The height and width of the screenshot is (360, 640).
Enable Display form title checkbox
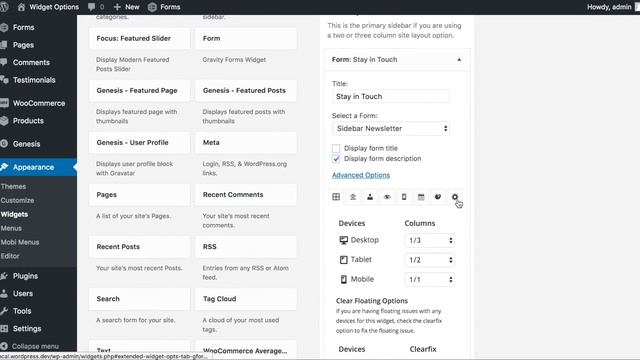tap(336, 148)
